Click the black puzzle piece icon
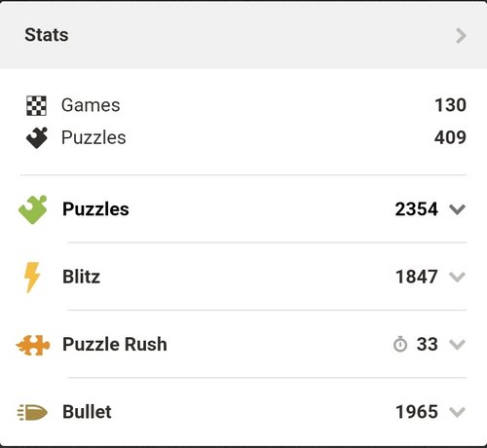Screen dimensions: 487x448 37,137
